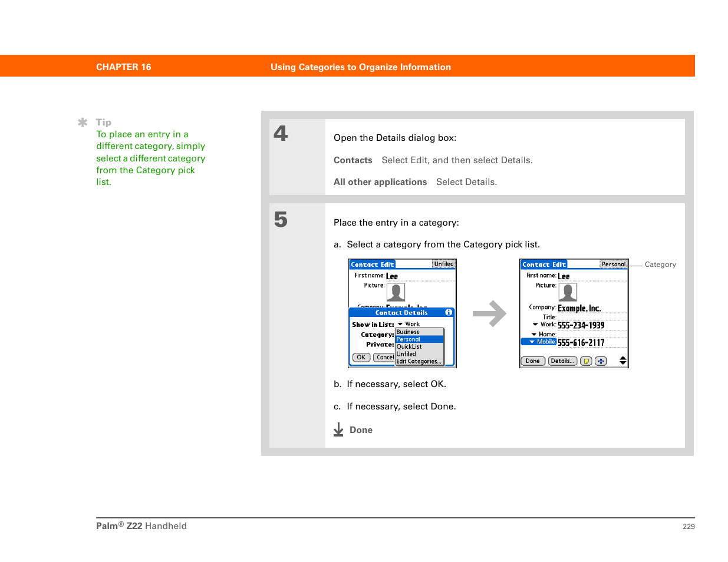The height and width of the screenshot is (562, 728).
Task: Click OK in the Contact Details dialog
Action: (361, 358)
